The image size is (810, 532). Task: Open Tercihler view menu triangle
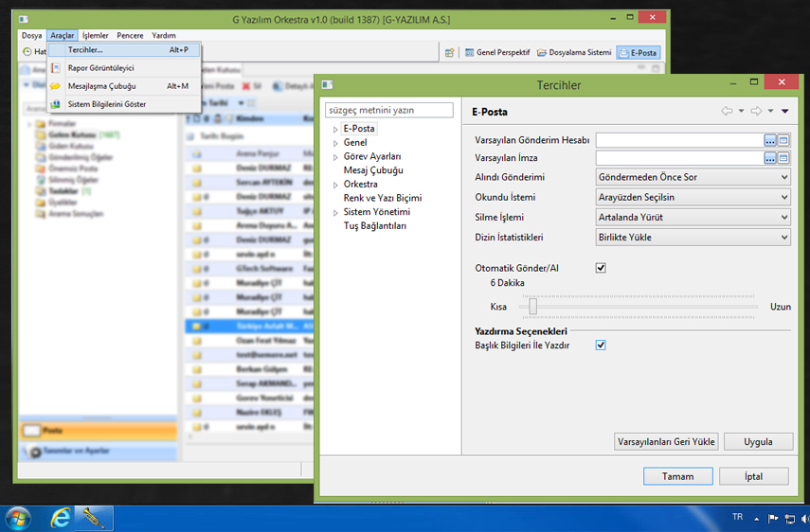click(x=785, y=111)
